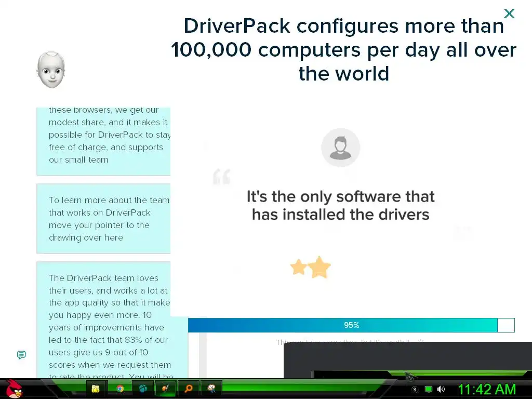The width and height of the screenshot is (532, 399).
Task: Click the first review rating star
Action: (x=299, y=267)
